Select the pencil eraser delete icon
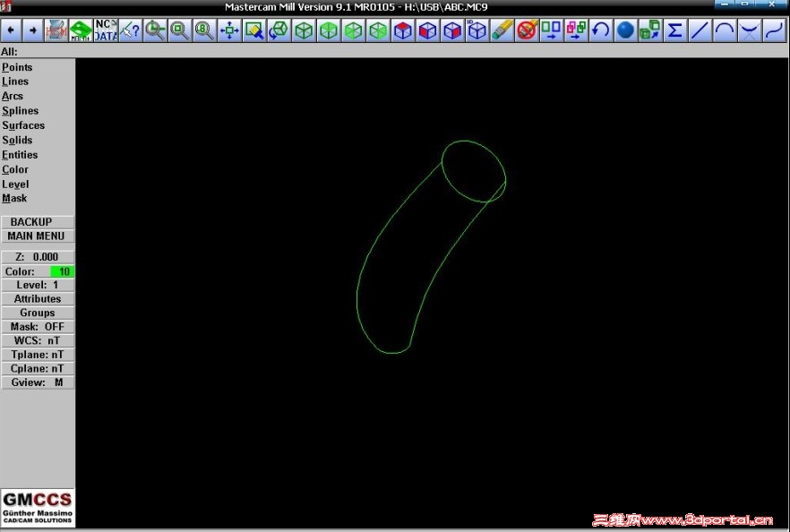Viewport: 790px width, 532px height. [x=502, y=30]
